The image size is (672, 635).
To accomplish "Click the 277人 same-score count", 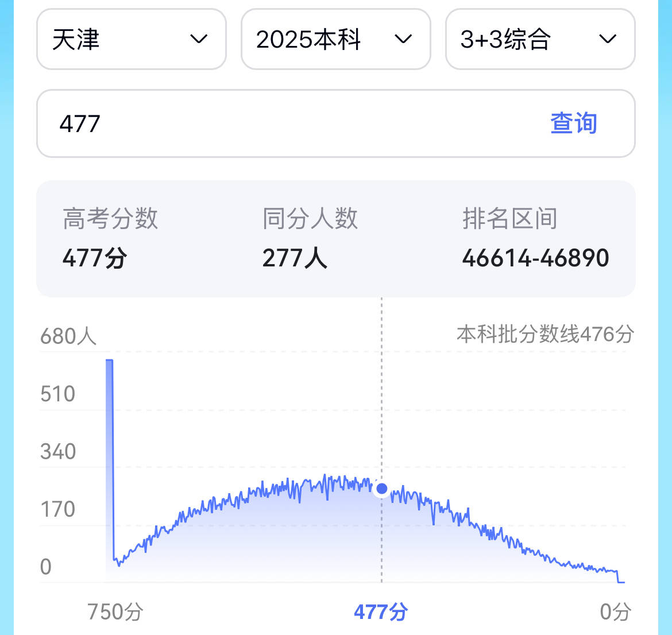I will [295, 258].
